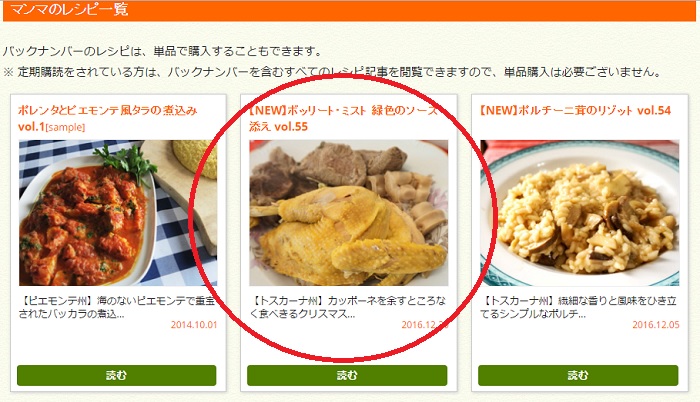Screen dimensions: 700x402
Task: Click the バックナンバーのレシピは intro sentence
Action: [162, 51]
